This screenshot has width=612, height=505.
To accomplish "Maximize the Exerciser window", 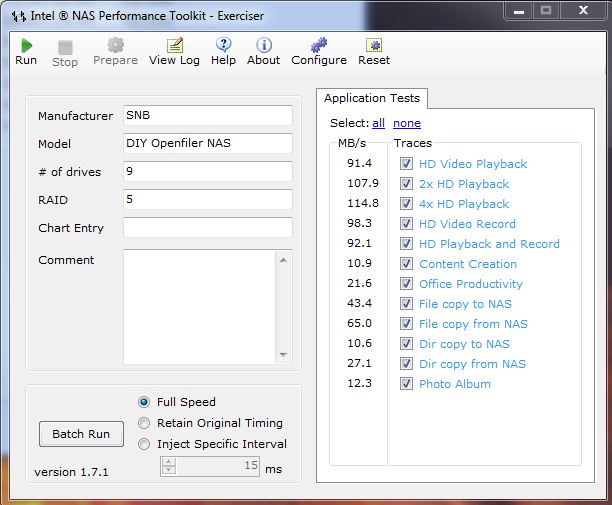I will pos(546,11).
